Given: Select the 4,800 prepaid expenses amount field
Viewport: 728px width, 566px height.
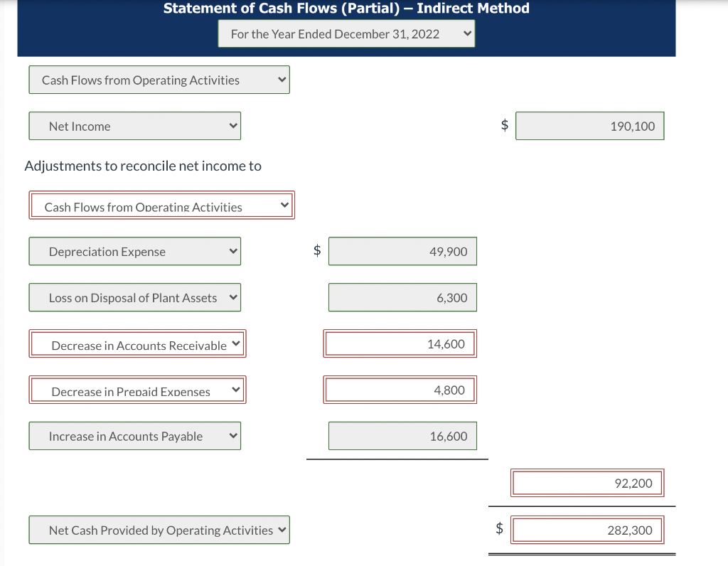Looking at the screenshot, I should pyautogui.click(x=400, y=390).
